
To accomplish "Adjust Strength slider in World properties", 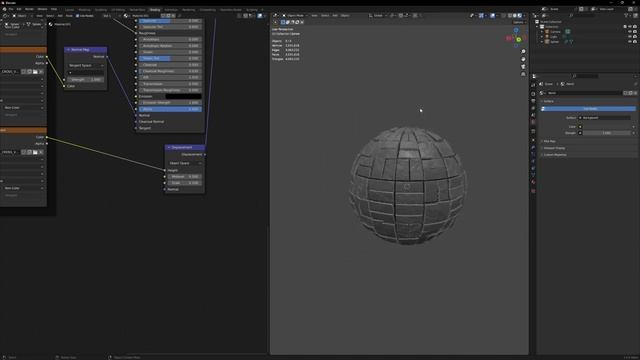I will click(607, 133).
